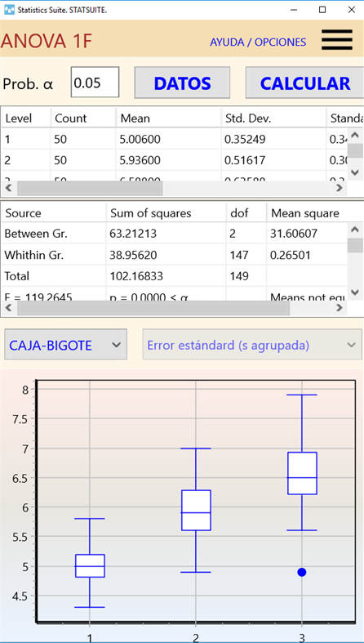Select the Source column header
The height and width of the screenshot is (643, 364).
(x=54, y=213)
